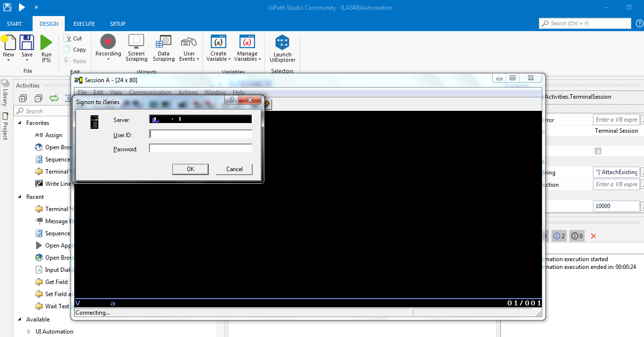Image resolution: width=644 pixels, height=337 pixels.
Task: Open the Library side tab
Action: 5,94
